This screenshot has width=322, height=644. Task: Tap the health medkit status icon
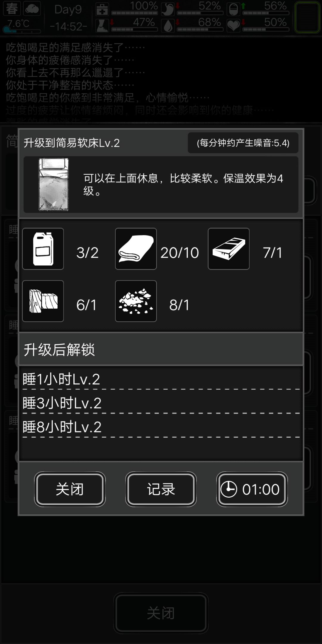pos(102,10)
